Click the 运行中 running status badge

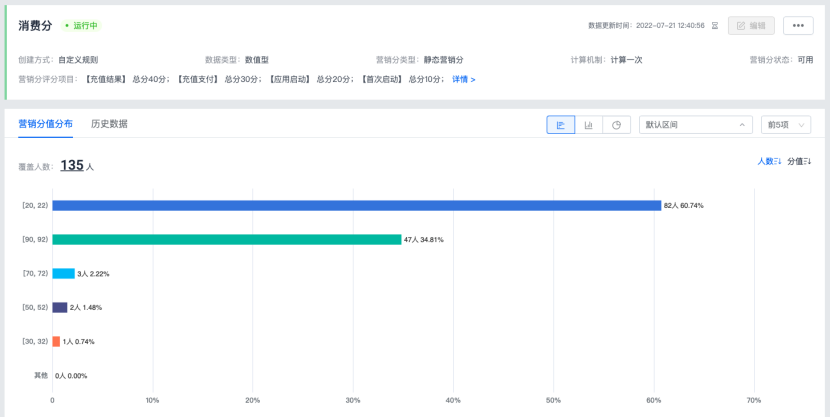click(82, 26)
